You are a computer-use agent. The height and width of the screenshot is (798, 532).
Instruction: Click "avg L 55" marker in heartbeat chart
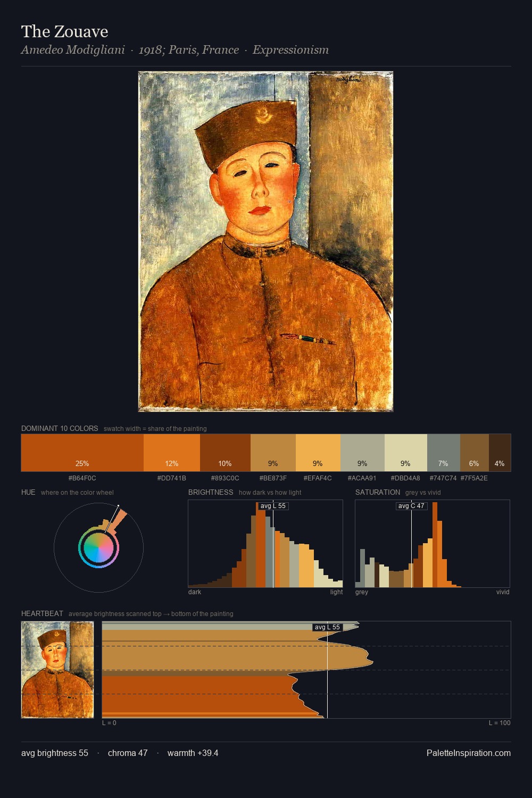[x=327, y=627]
